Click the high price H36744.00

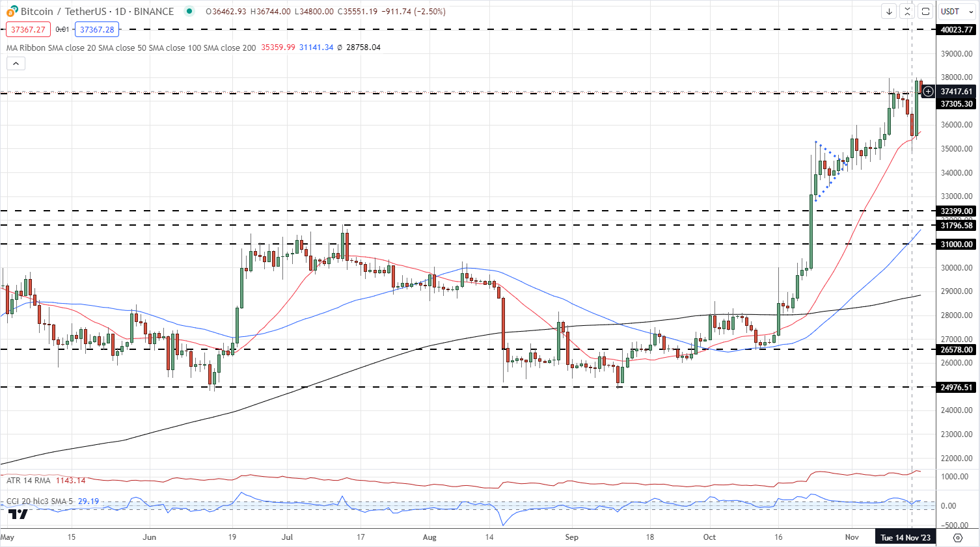(270, 12)
